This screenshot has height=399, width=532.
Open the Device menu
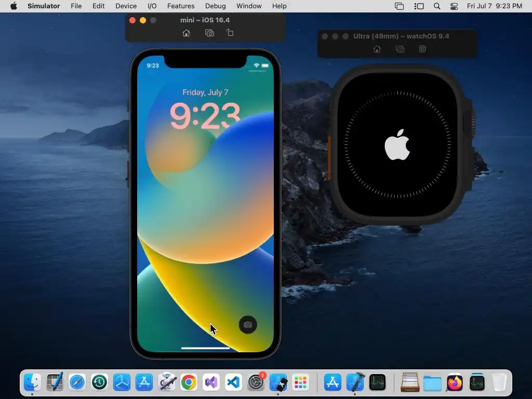tap(126, 6)
